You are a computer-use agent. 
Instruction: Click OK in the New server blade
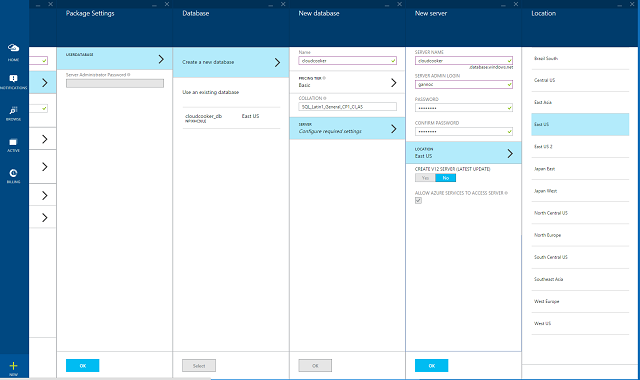[x=431, y=366]
